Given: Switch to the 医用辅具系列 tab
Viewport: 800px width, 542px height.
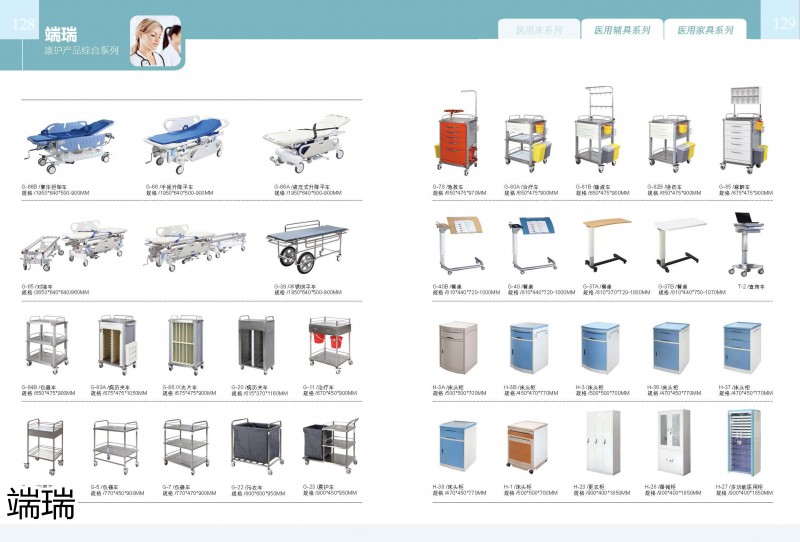Looking at the screenshot, I should (621, 30).
